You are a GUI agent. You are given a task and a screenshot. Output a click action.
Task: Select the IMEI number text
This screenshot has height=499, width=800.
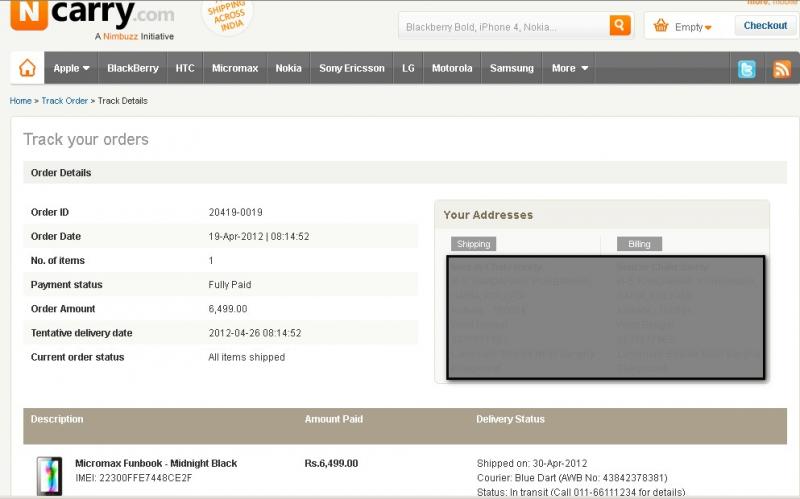click(x=134, y=478)
